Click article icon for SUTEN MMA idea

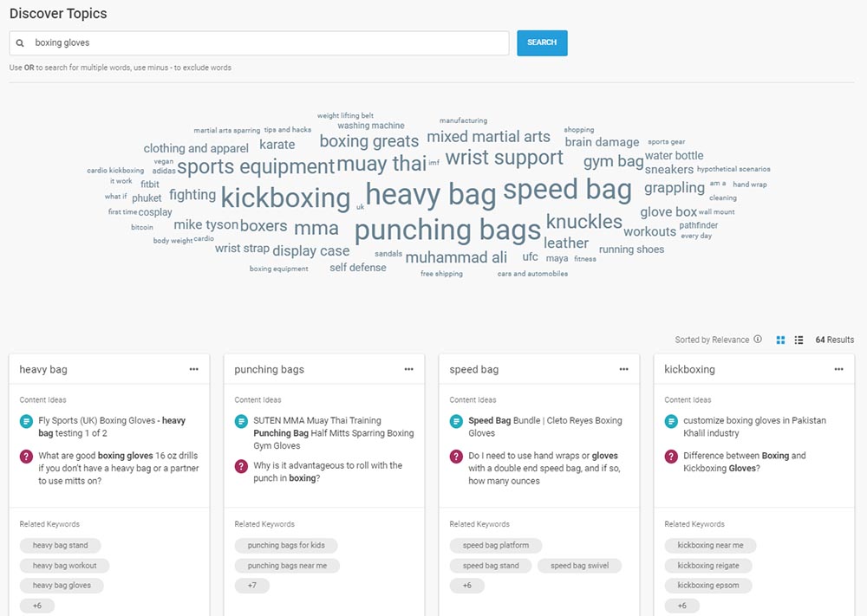pyautogui.click(x=241, y=421)
